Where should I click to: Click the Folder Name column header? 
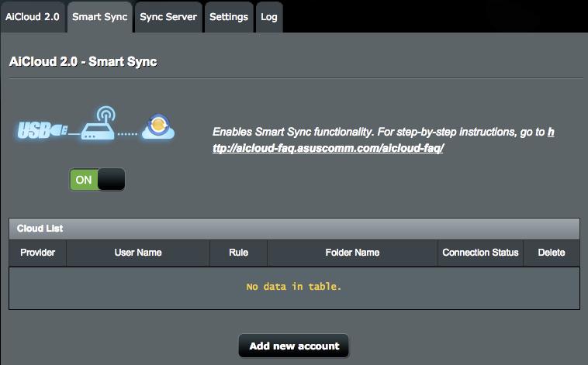pos(352,253)
